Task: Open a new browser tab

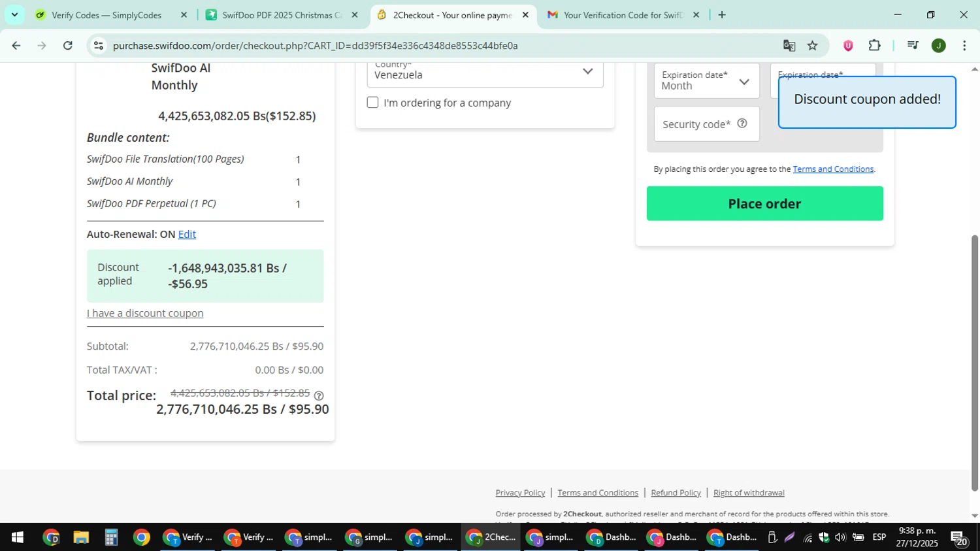Action: click(x=722, y=15)
